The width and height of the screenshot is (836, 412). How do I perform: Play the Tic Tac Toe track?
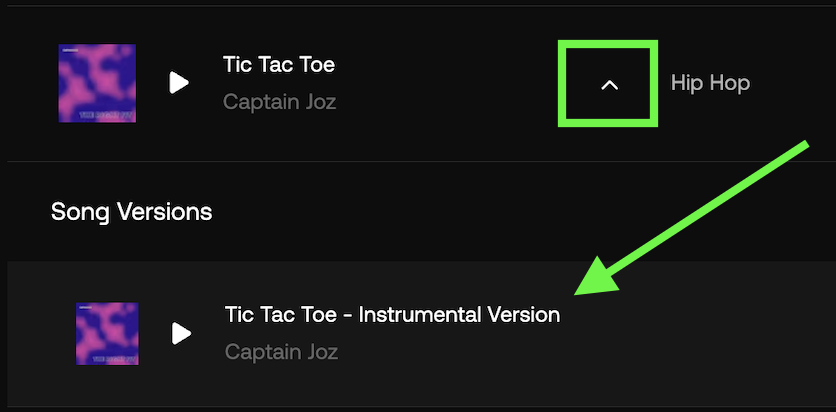click(179, 83)
